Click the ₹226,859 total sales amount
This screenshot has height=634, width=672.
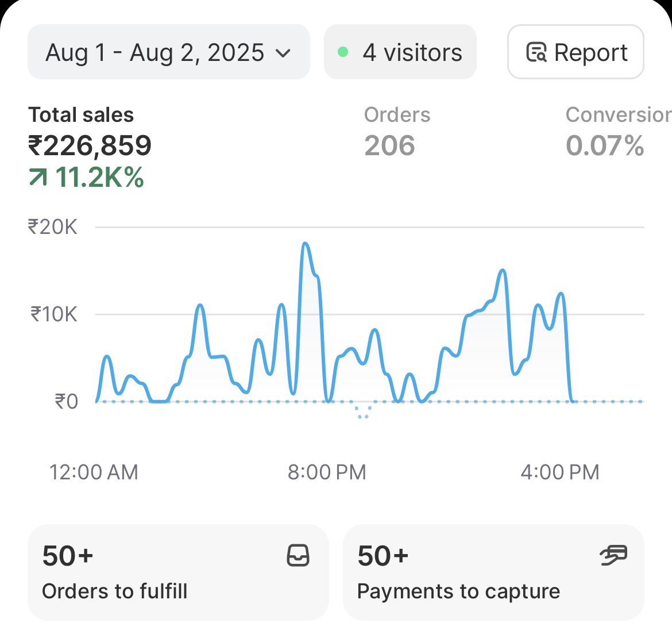tap(90, 145)
